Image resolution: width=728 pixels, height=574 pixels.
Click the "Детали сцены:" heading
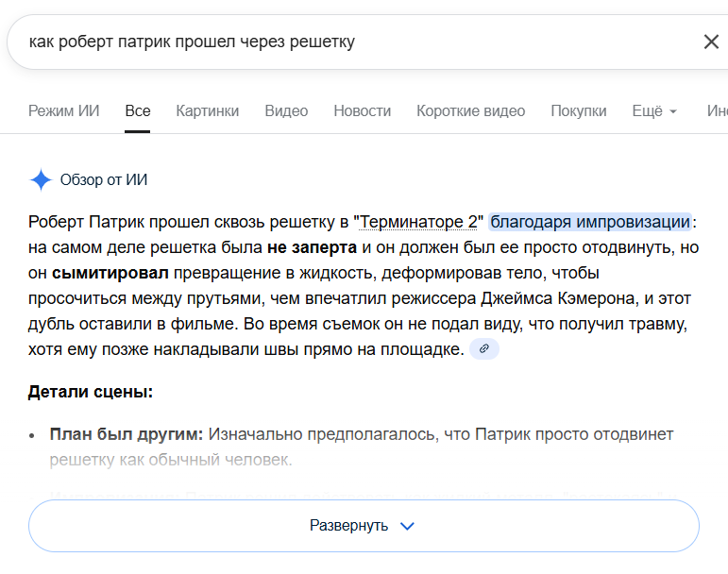pyautogui.click(x=91, y=392)
